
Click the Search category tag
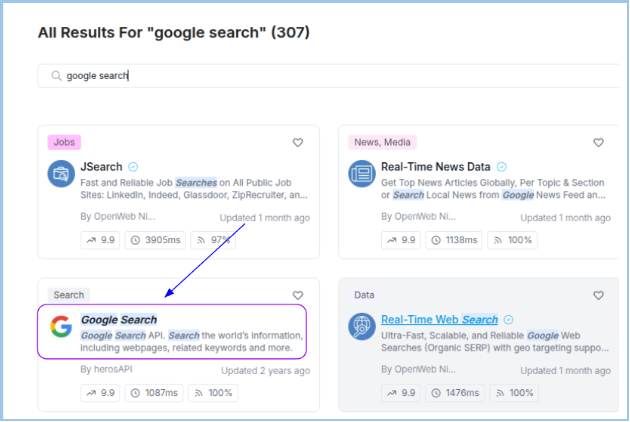(69, 295)
